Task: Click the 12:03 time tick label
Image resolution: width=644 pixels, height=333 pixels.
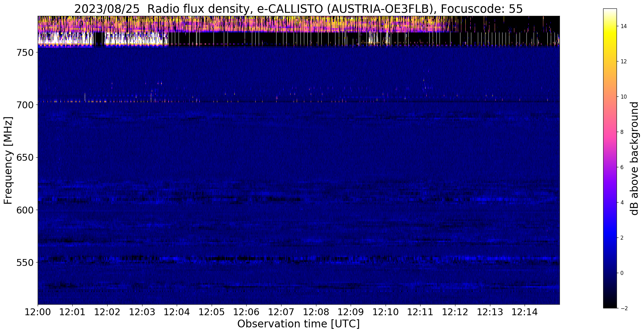Action: tap(142, 312)
